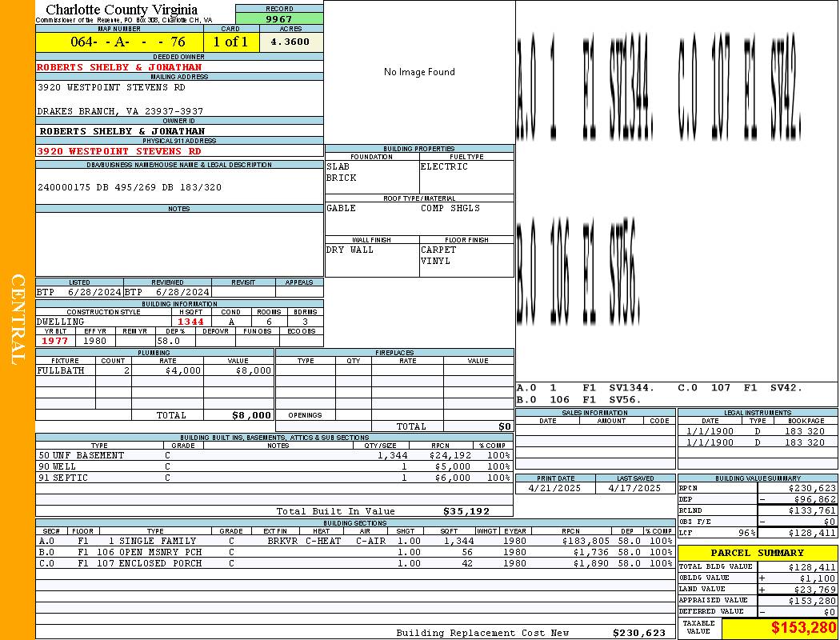Click sketch legend line 'A.0 1 F1 SV1344.'

(585, 388)
